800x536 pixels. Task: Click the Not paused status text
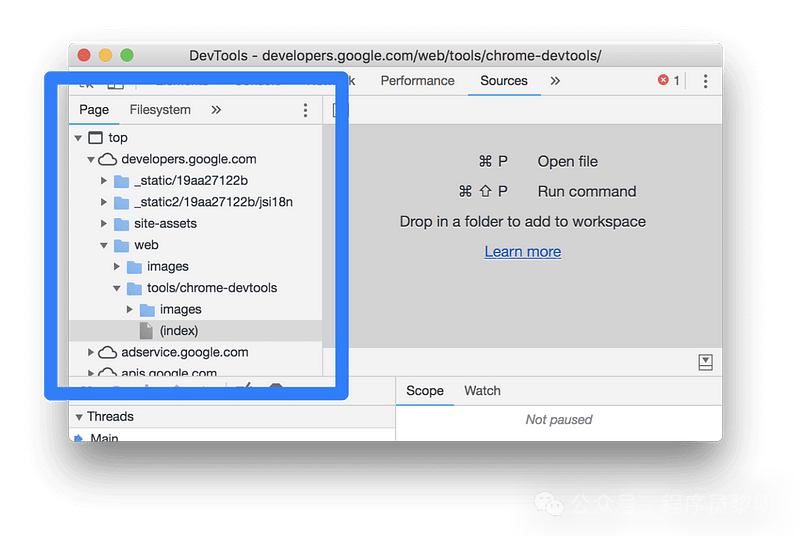point(559,420)
